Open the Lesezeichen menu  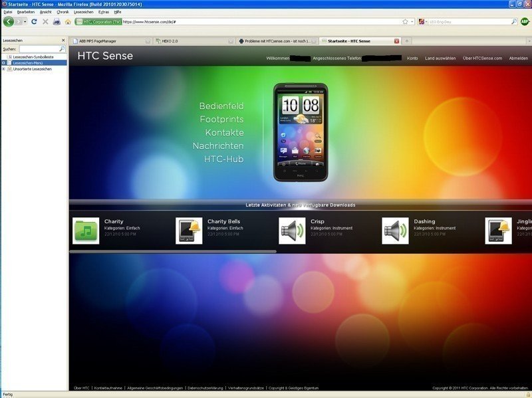(x=84, y=12)
